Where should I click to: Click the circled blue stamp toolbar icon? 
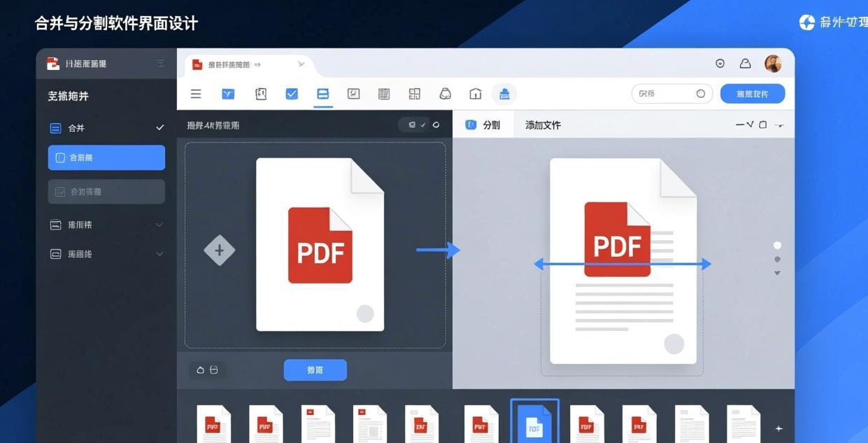[504, 94]
